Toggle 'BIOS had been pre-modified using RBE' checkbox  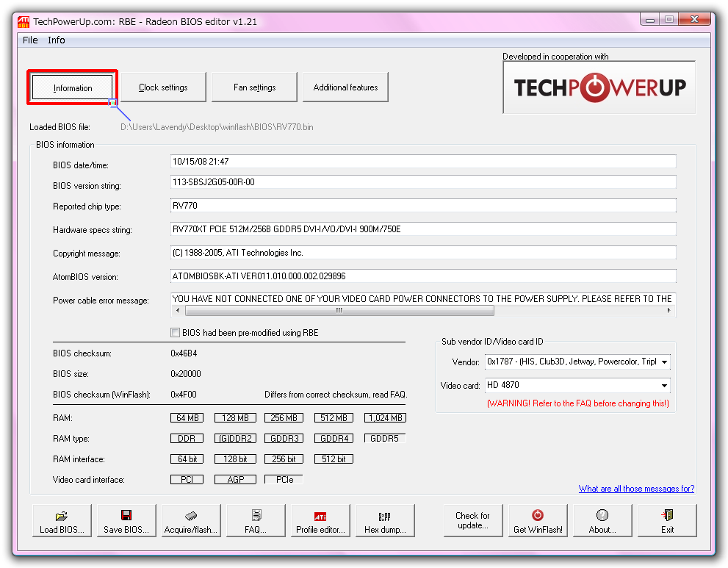point(175,333)
